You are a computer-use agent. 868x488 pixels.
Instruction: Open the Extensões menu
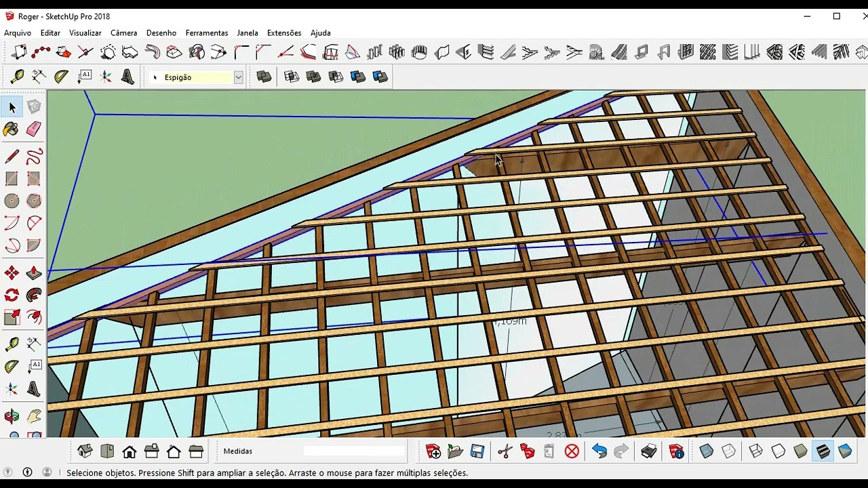point(284,33)
